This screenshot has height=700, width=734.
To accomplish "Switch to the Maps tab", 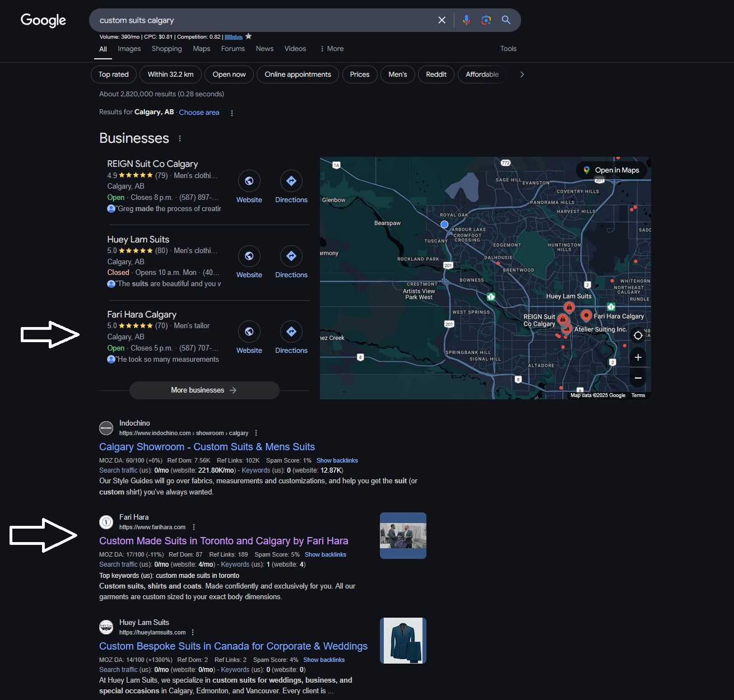I will pos(202,49).
